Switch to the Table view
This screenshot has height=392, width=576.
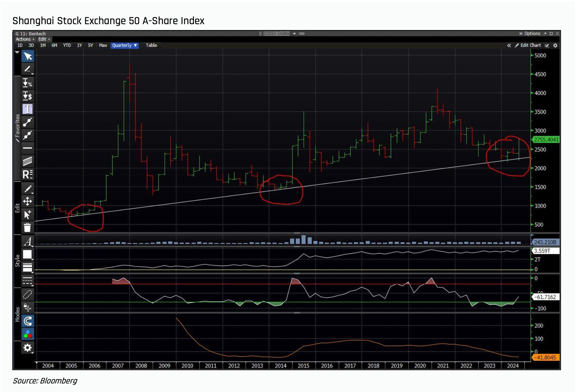click(x=151, y=45)
